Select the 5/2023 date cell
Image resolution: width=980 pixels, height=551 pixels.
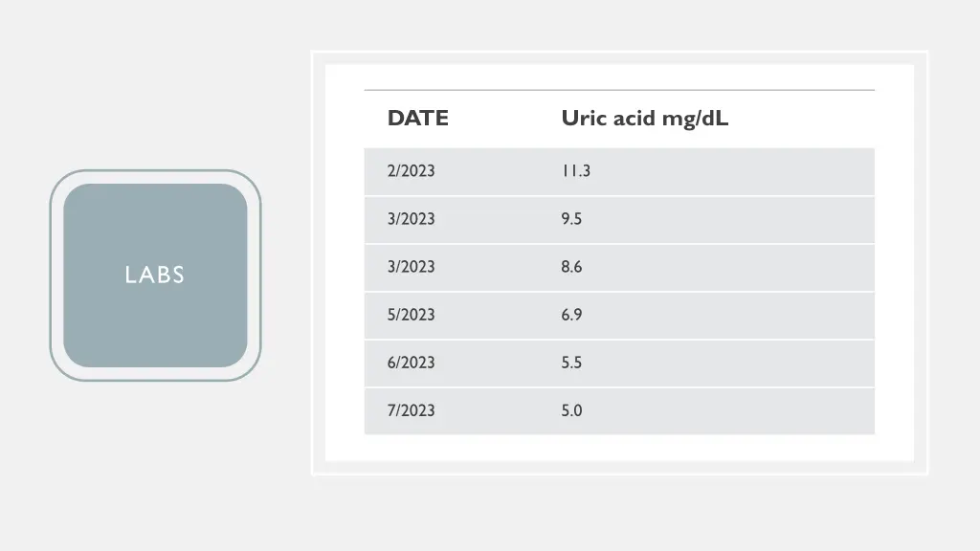pyautogui.click(x=411, y=314)
